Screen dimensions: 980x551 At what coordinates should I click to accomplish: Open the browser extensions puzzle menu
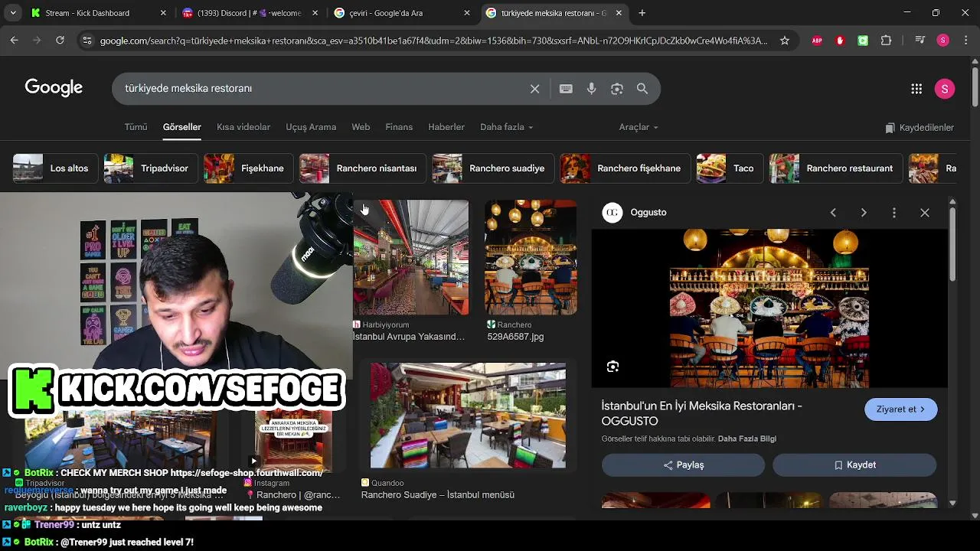pos(886,41)
